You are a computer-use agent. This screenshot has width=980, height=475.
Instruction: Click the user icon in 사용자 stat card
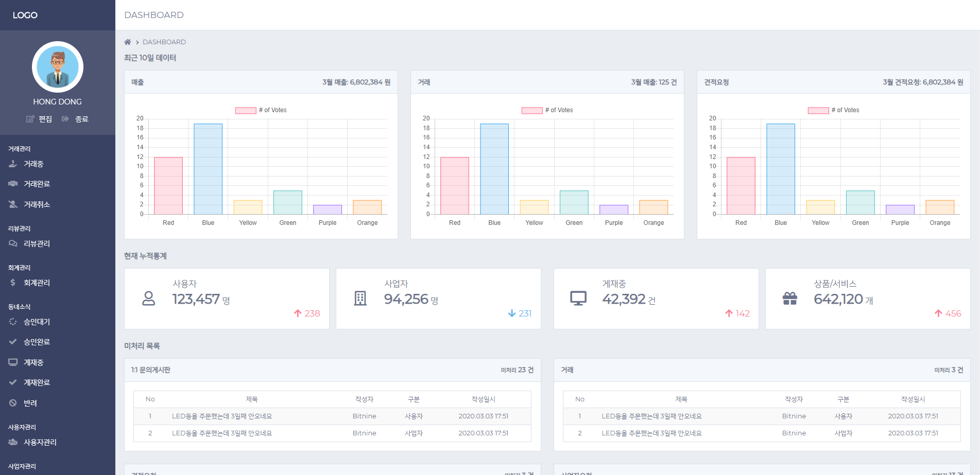[148, 298]
